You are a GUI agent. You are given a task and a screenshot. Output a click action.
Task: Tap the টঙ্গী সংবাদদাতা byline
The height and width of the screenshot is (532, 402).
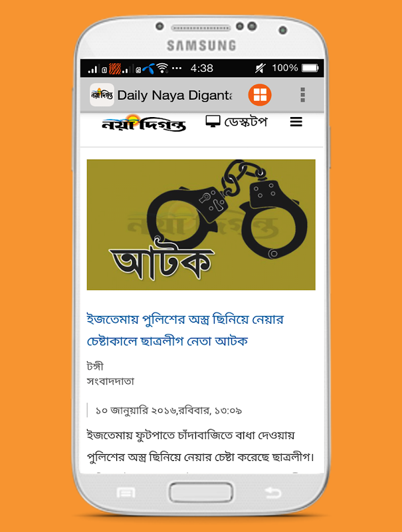pos(110,374)
